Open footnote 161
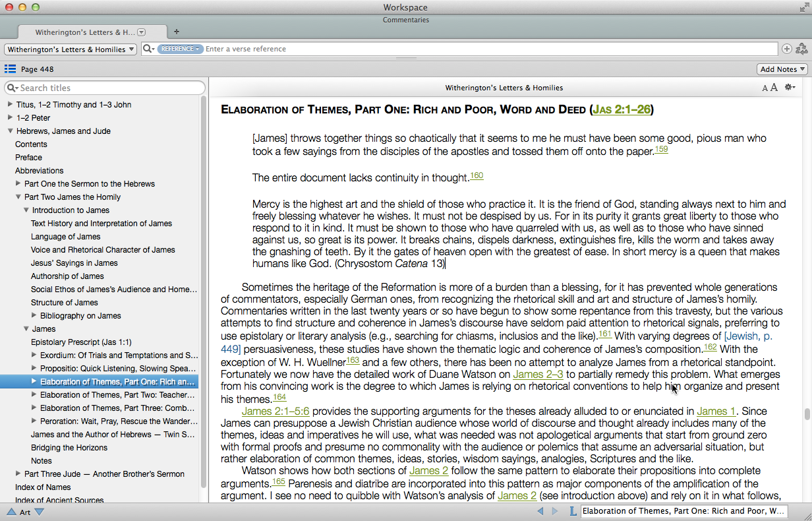Screen dimensions: 812x521 coord(605,334)
